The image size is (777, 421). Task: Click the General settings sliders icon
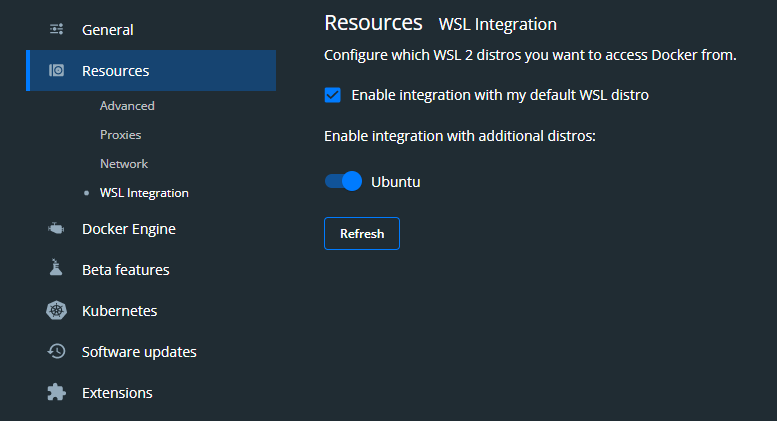[56, 29]
